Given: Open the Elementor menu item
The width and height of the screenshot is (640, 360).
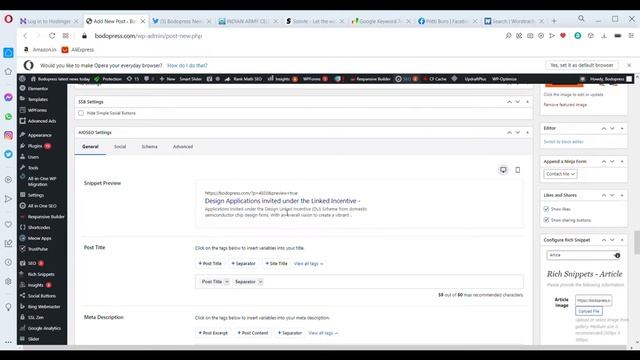Looking at the screenshot, I should [38, 89].
